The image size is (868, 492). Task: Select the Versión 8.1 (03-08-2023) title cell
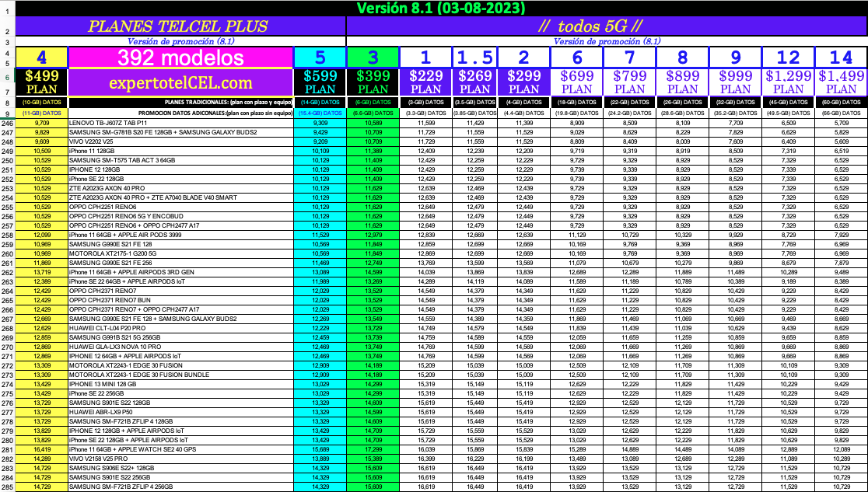coord(441,9)
